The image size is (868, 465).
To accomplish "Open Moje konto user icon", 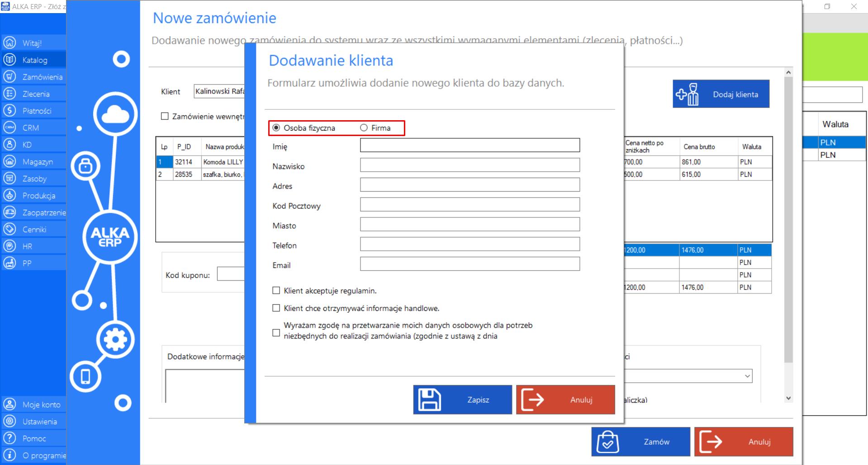I will coord(9,404).
